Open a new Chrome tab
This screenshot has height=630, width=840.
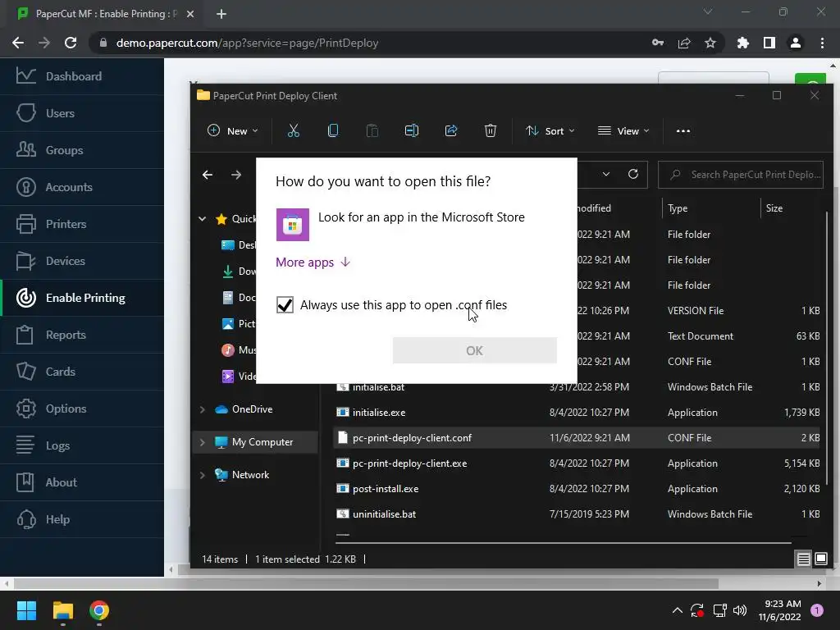point(221,14)
